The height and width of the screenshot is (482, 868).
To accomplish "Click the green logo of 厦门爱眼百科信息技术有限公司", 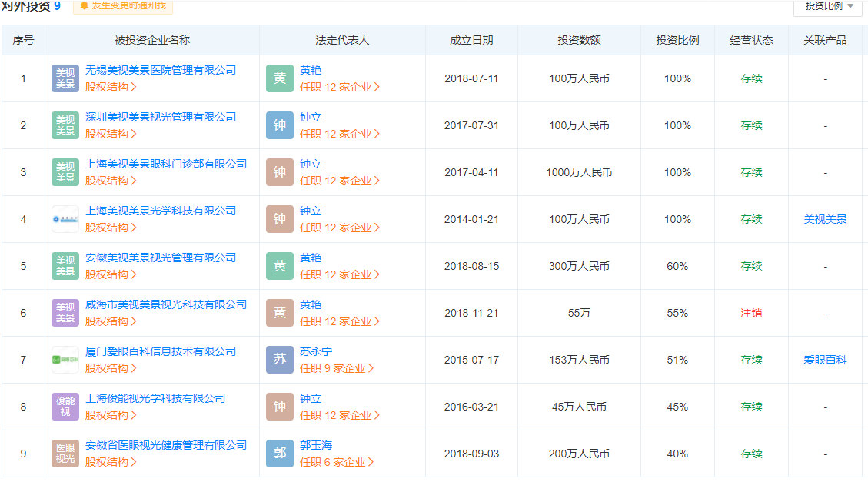I will click(65, 360).
